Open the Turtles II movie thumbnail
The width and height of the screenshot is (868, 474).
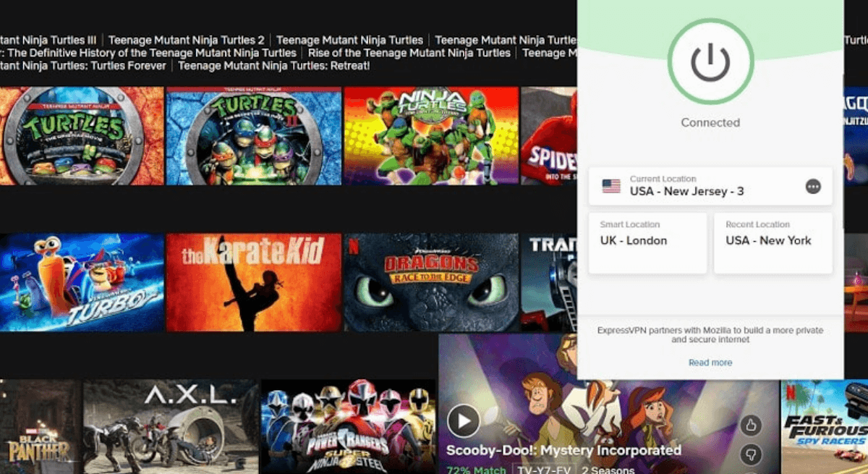[x=254, y=136]
